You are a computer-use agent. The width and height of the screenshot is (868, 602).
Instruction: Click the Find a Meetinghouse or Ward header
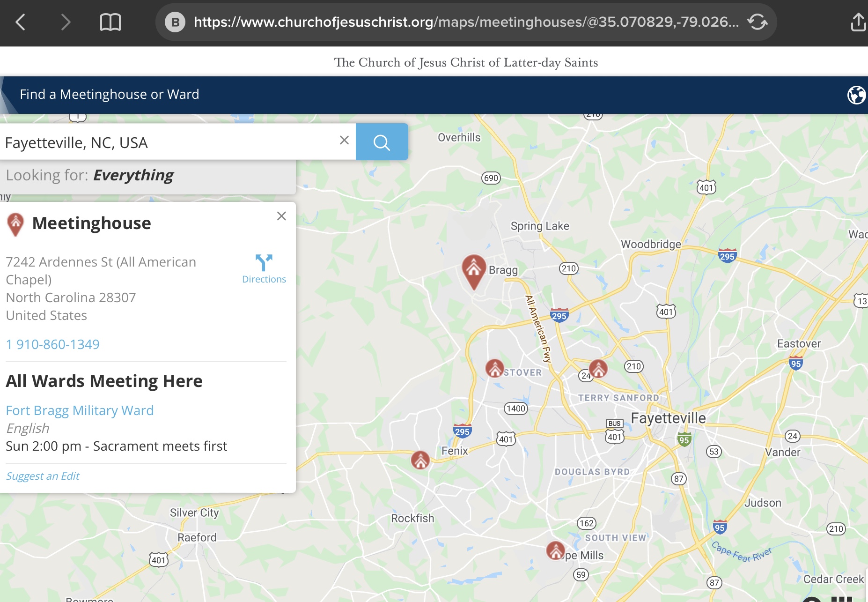coord(110,94)
